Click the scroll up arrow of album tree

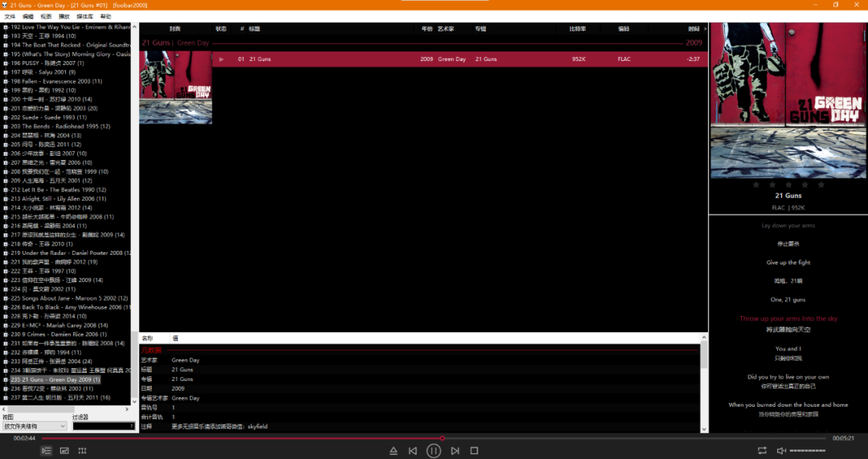134,27
